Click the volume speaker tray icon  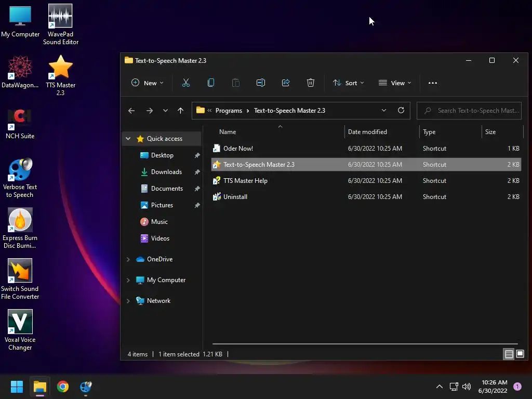(x=467, y=387)
